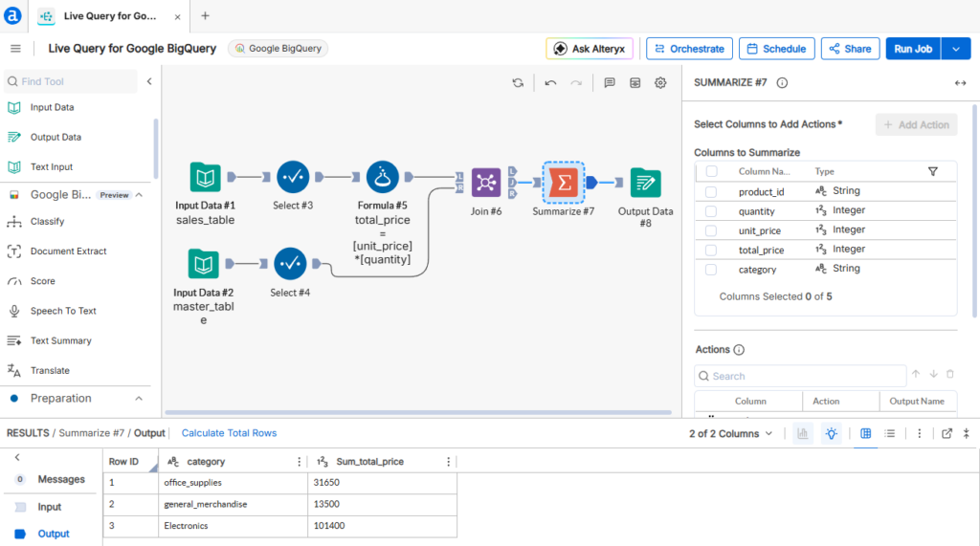Click the tool palette vertical scrollbar

[155, 147]
